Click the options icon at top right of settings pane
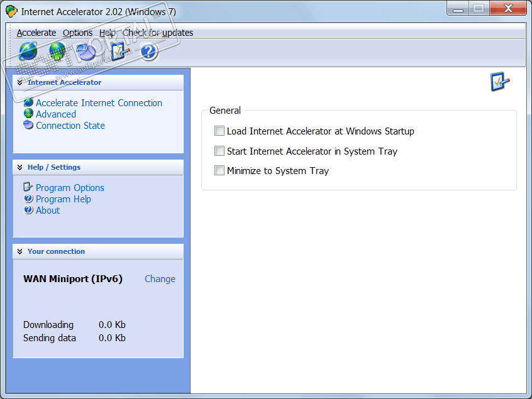 [500, 81]
